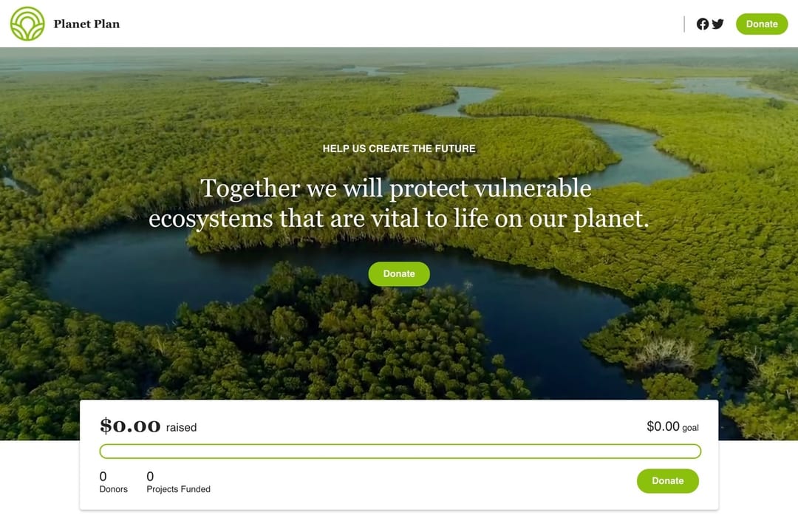Open the Twitter bird icon
Viewport: 798px width, 532px height.
coord(717,24)
